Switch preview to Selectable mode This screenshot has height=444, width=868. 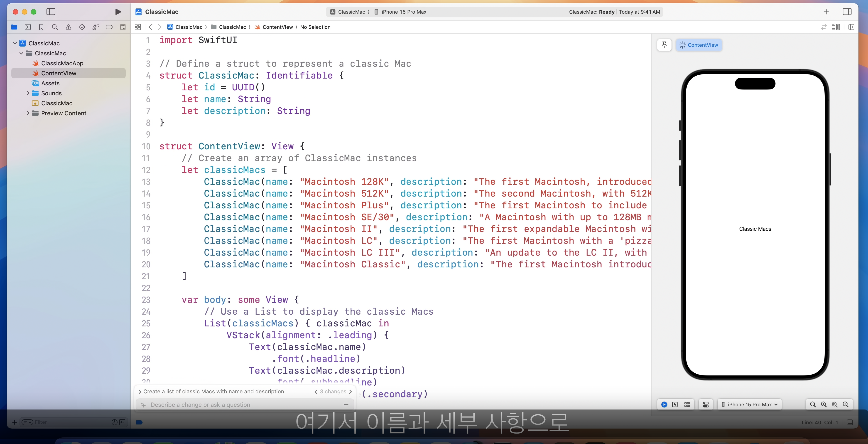(x=675, y=405)
